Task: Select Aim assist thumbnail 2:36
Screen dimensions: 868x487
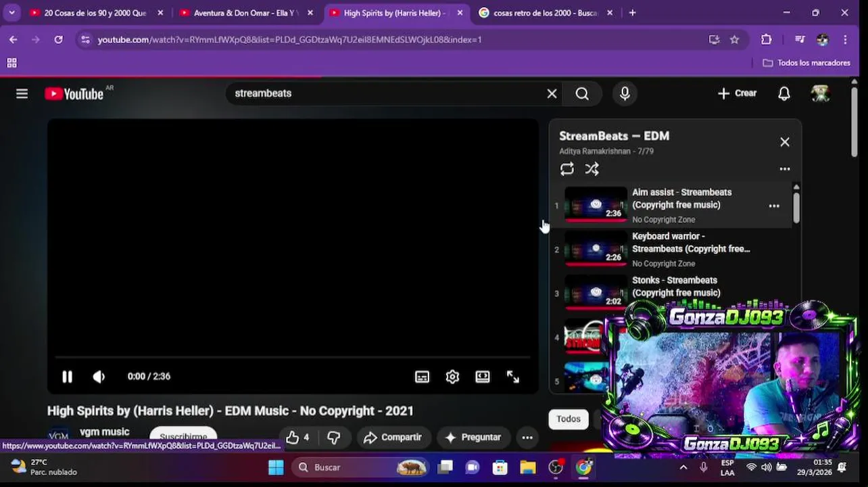Action: (596, 204)
